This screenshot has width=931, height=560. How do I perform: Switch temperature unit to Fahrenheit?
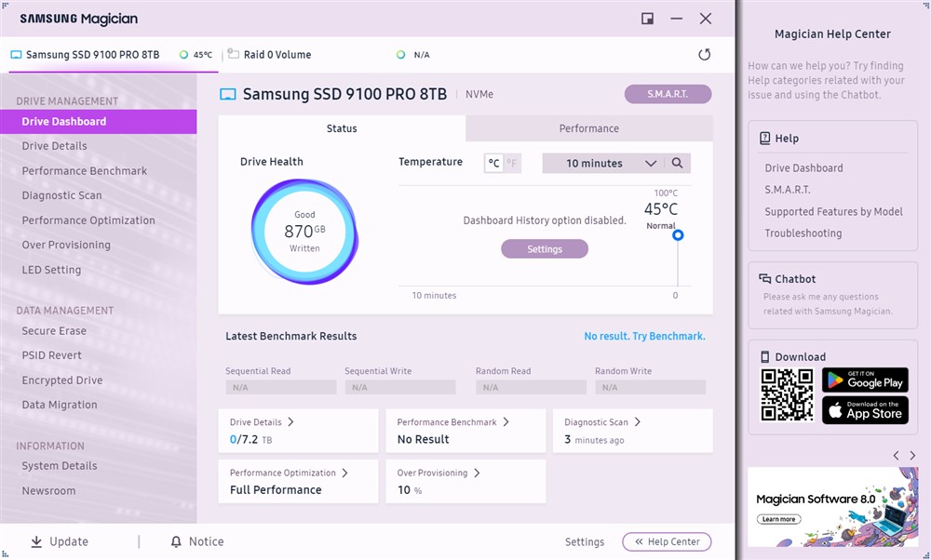click(512, 164)
